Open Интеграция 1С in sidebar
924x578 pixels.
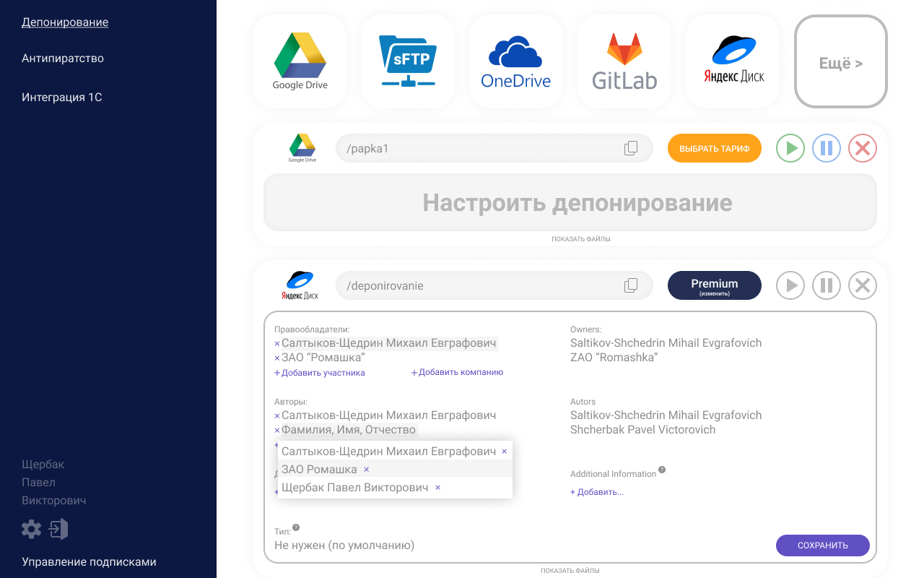[x=62, y=98]
